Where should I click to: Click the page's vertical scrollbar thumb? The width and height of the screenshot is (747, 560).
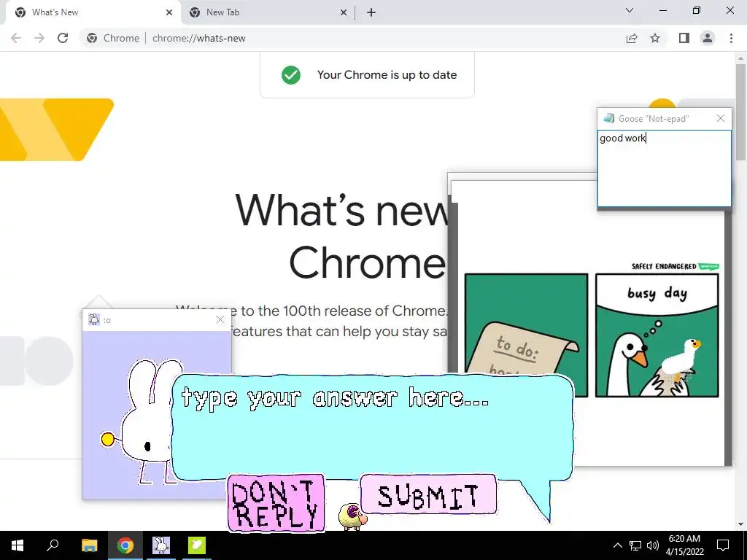(x=741, y=112)
